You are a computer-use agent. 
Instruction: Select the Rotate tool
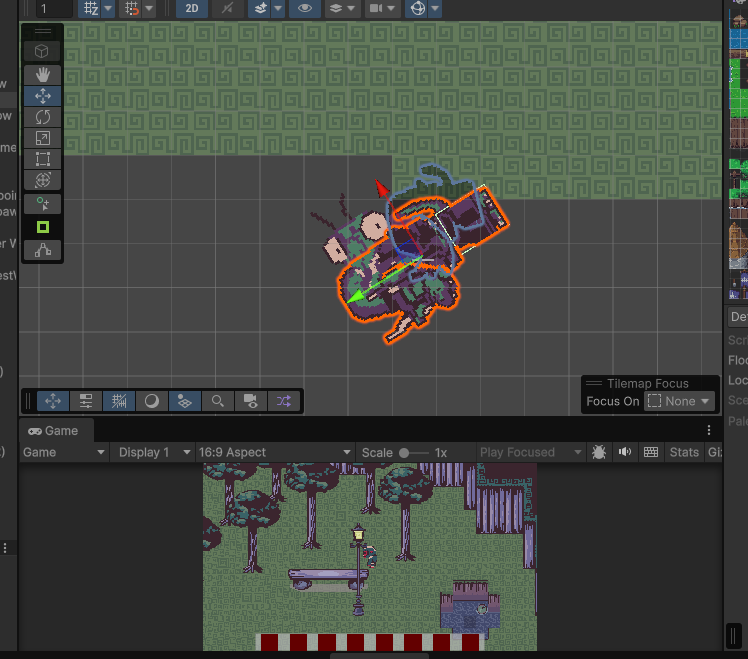[x=42, y=117]
